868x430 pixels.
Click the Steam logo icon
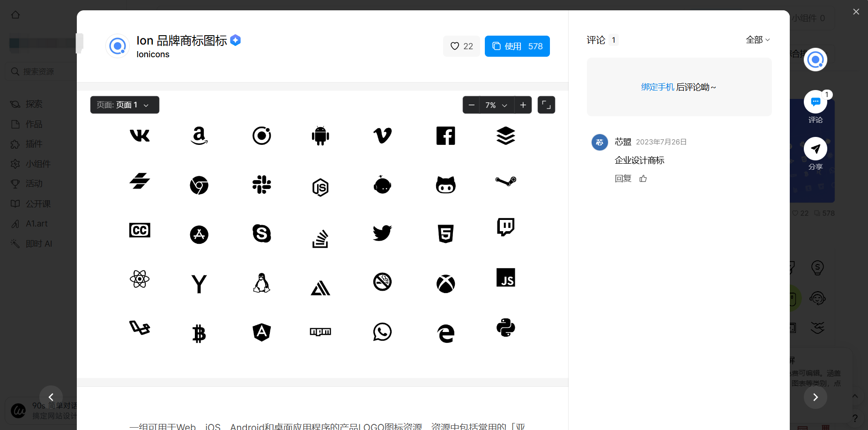tap(505, 181)
